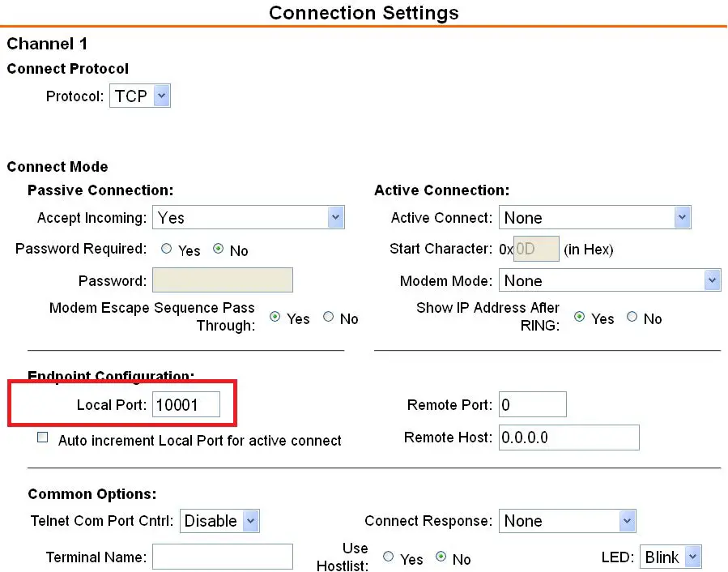Select No for Modem Escape Sequence Pass Through
Screen dimensions: 728x572
(x=329, y=318)
